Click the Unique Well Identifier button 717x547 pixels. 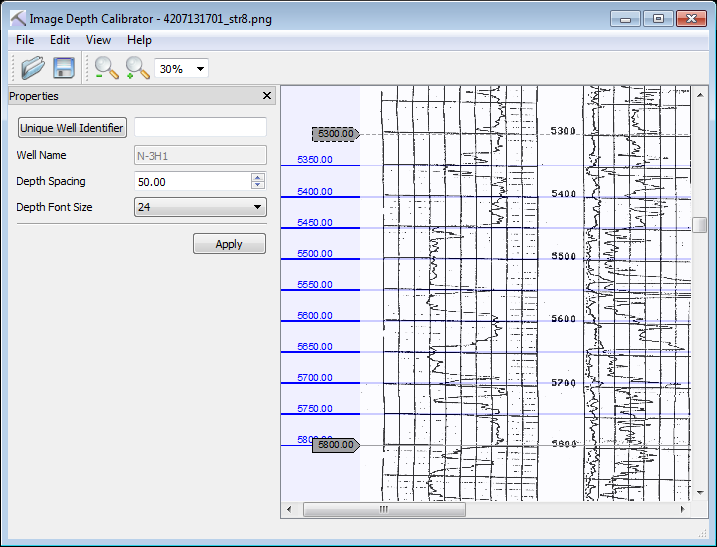(x=72, y=128)
